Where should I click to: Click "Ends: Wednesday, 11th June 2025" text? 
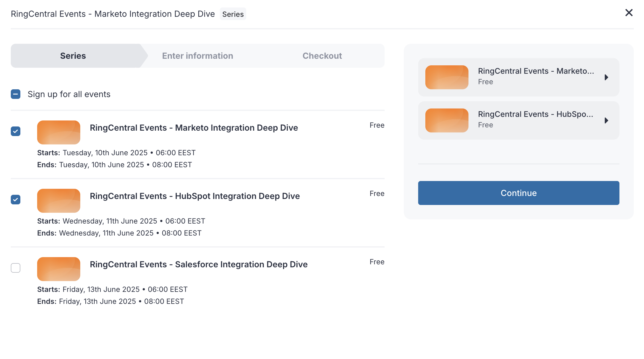95,233
